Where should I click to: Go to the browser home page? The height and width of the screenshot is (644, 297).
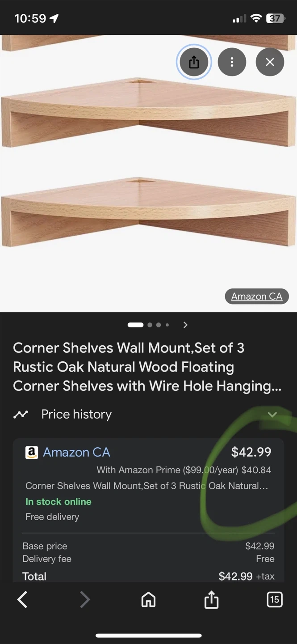148,600
